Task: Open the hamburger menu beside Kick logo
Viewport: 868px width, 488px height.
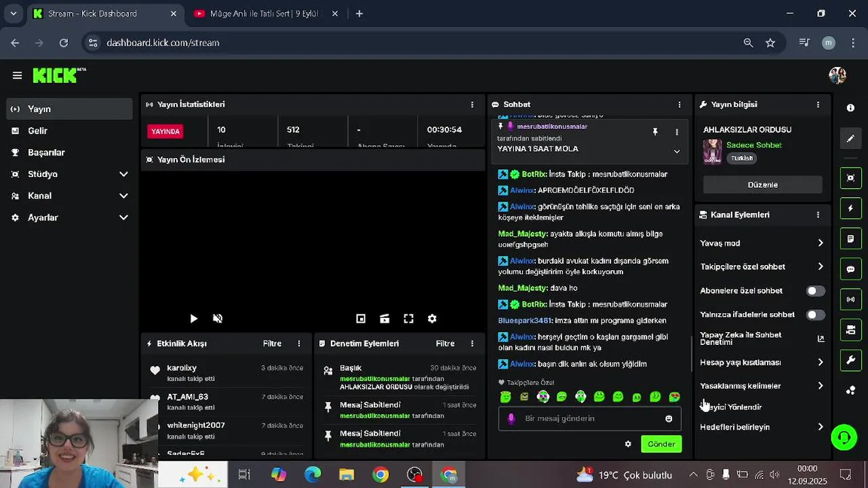Action: pos(17,75)
